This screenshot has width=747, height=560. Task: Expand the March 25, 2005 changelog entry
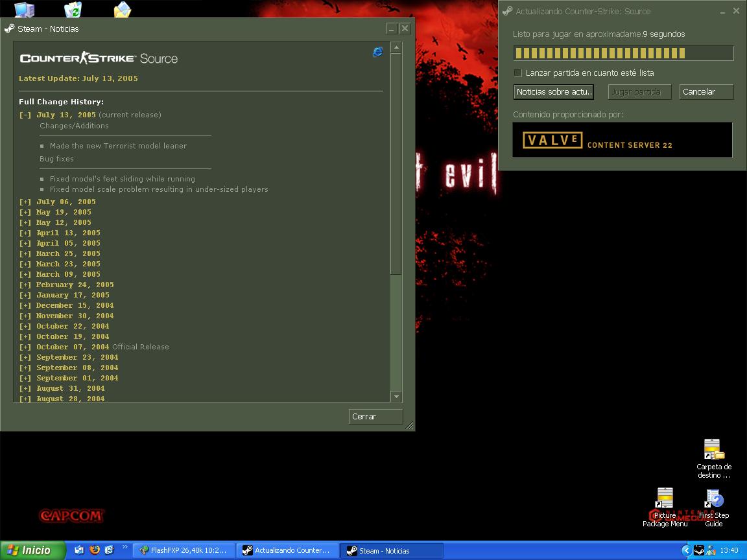coord(25,253)
